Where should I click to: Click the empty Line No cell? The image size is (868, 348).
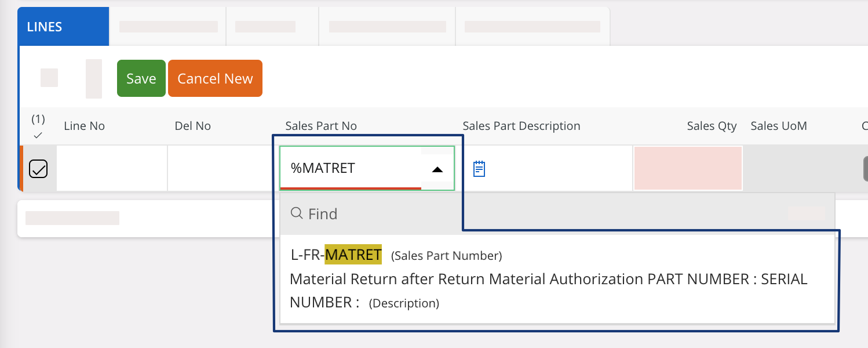[x=112, y=169]
